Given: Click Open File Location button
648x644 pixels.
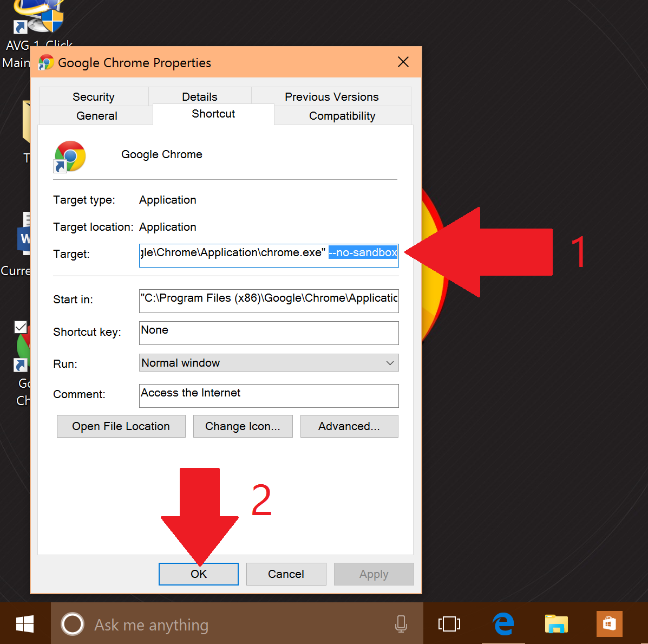Looking at the screenshot, I should click(x=121, y=426).
